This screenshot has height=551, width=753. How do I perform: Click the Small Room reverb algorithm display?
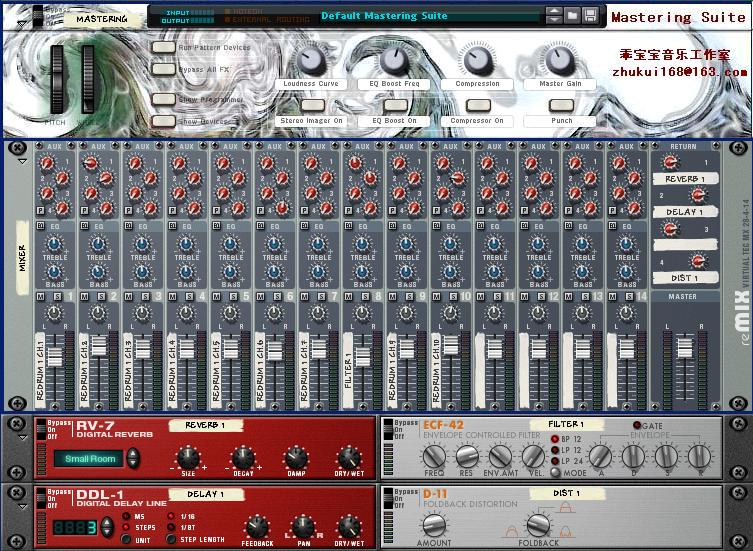tap(89, 459)
